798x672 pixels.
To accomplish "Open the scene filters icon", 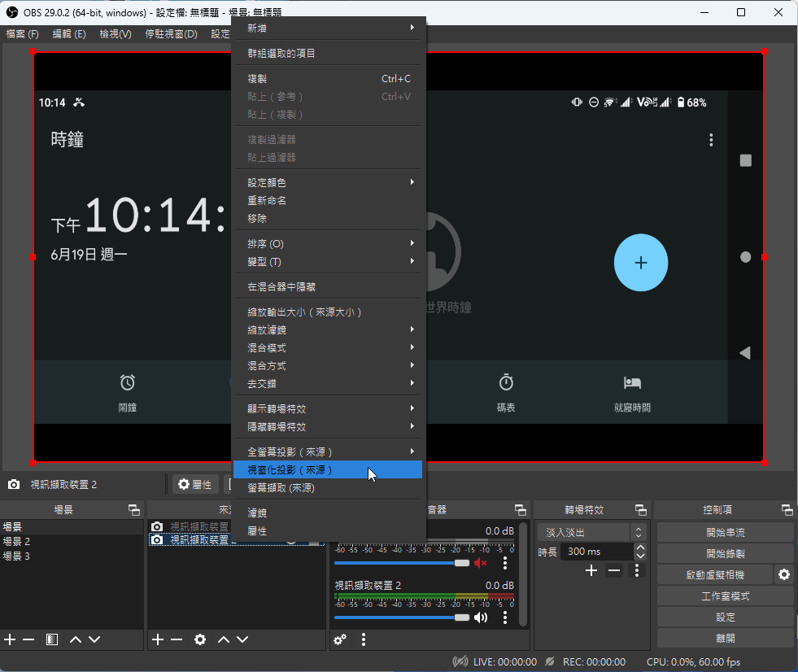I will 52,639.
